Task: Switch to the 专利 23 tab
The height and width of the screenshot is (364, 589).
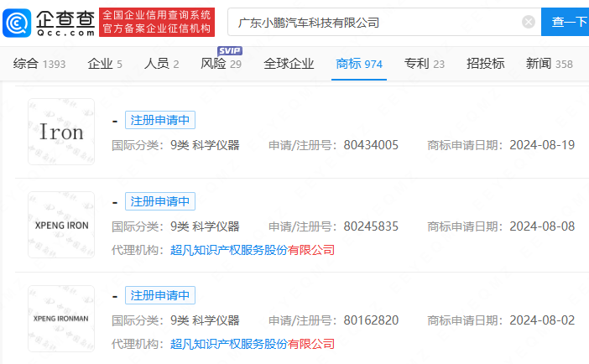Action: pos(424,64)
